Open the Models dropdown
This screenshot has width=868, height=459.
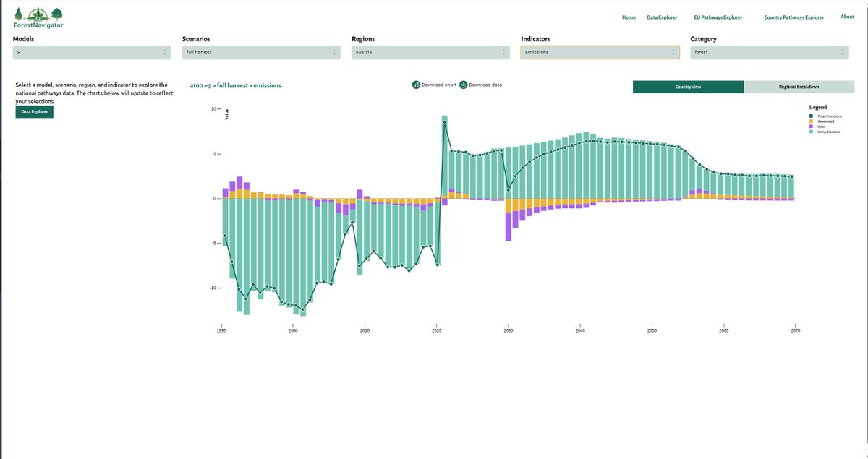(93, 52)
